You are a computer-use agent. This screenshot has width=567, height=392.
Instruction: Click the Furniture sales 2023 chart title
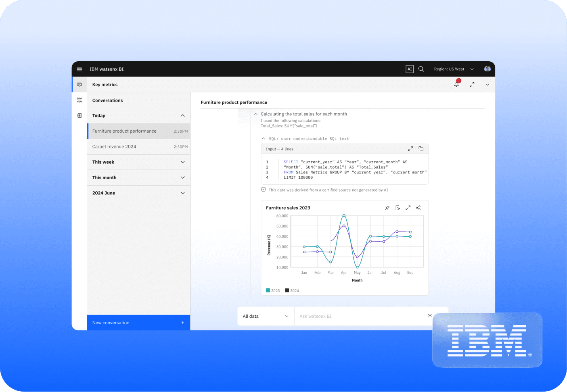click(x=288, y=208)
